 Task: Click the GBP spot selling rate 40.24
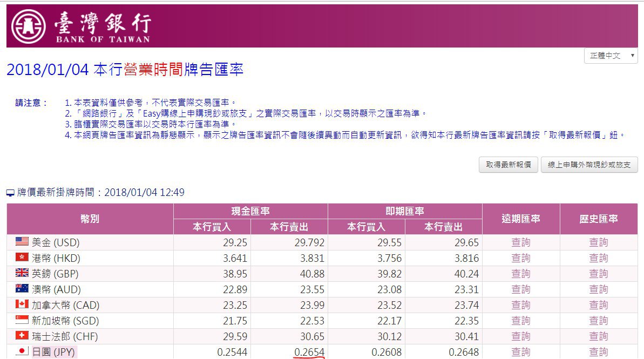point(466,274)
